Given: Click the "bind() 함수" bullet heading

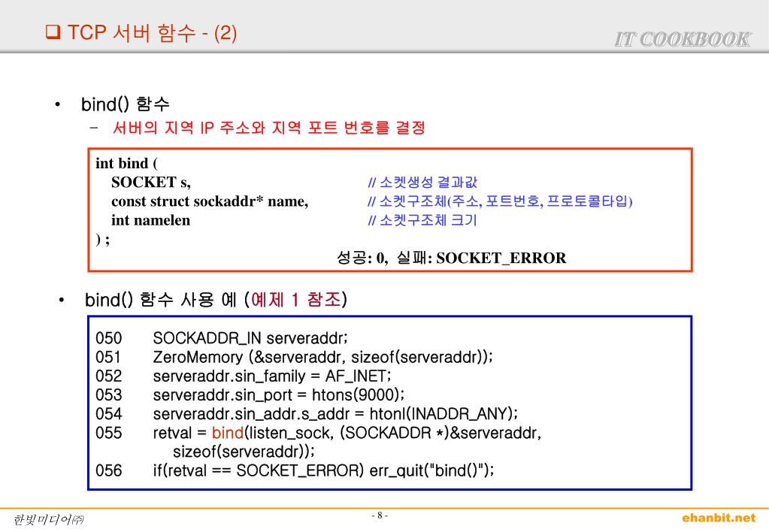Looking at the screenshot, I should (125, 104).
